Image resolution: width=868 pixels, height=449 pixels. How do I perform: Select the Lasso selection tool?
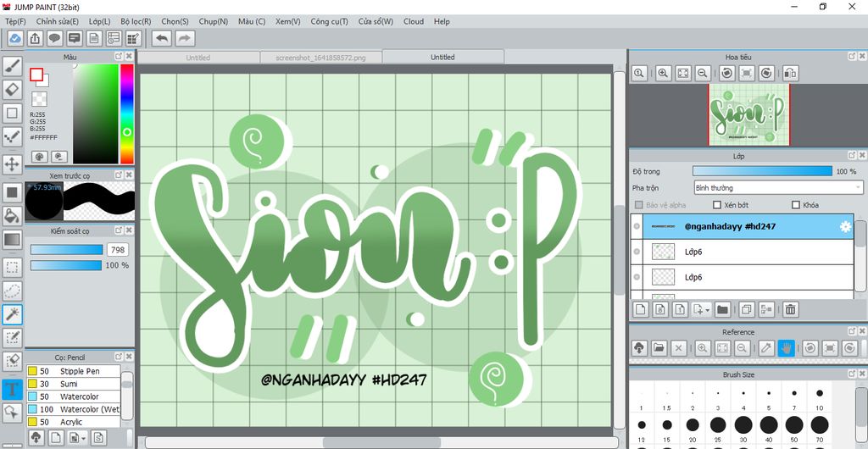point(12,291)
